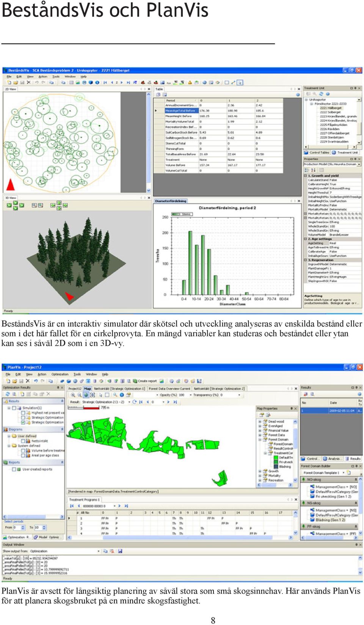The image size is (364, 625).
Task: Click the clear output icon in Output Window
Action: 112,551
